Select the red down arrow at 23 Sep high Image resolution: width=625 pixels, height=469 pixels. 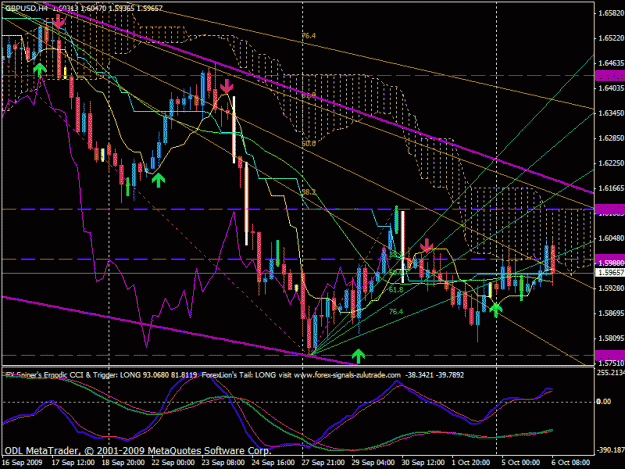tap(226, 86)
